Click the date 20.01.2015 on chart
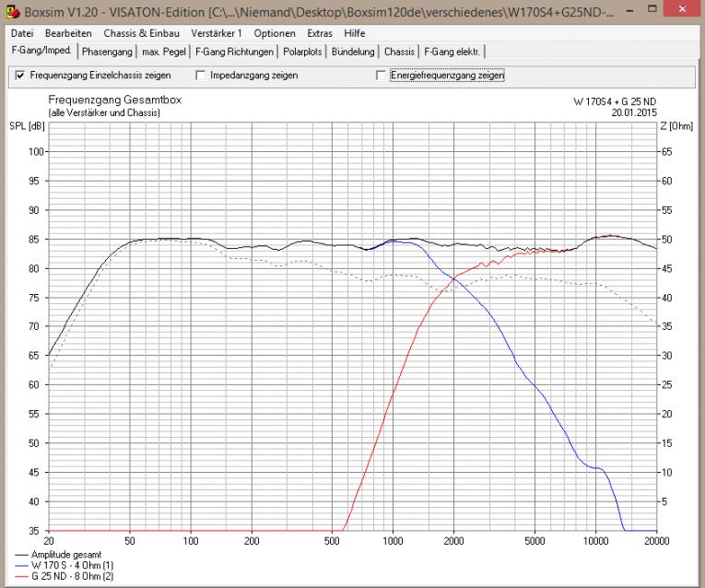This screenshot has width=705, height=588. point(634,112)
